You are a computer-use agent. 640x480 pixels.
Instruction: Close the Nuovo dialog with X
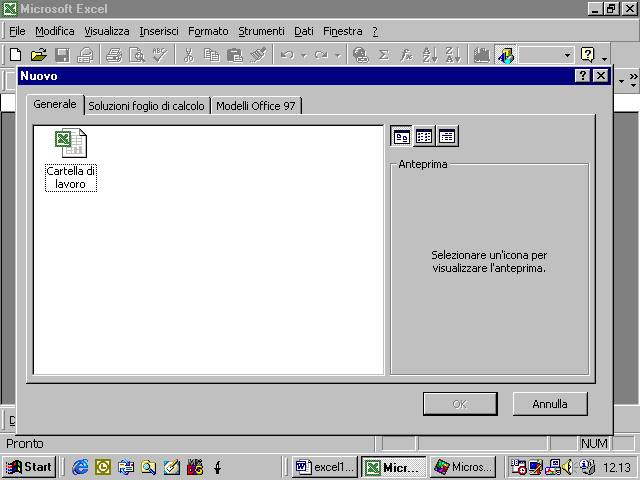click(x=601, y=76)
